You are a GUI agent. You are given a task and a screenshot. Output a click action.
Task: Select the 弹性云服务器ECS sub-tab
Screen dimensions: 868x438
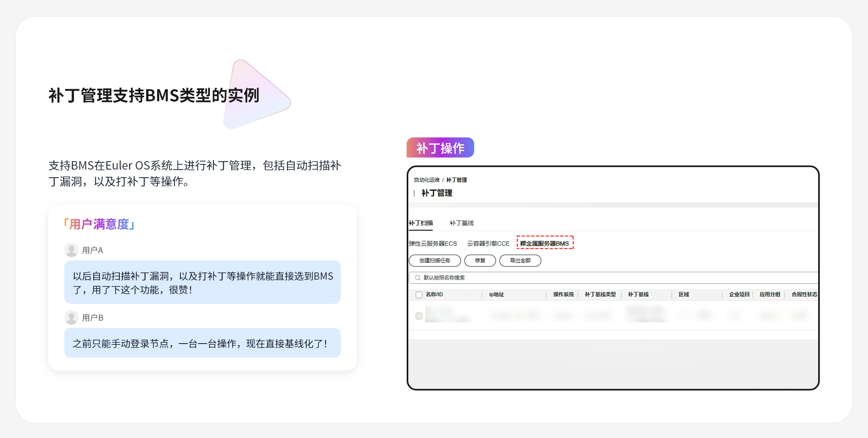(433, 244)
